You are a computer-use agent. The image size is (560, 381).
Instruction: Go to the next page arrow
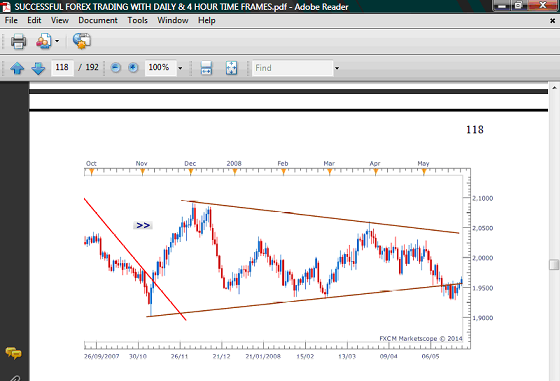click(x=38, y=68)
